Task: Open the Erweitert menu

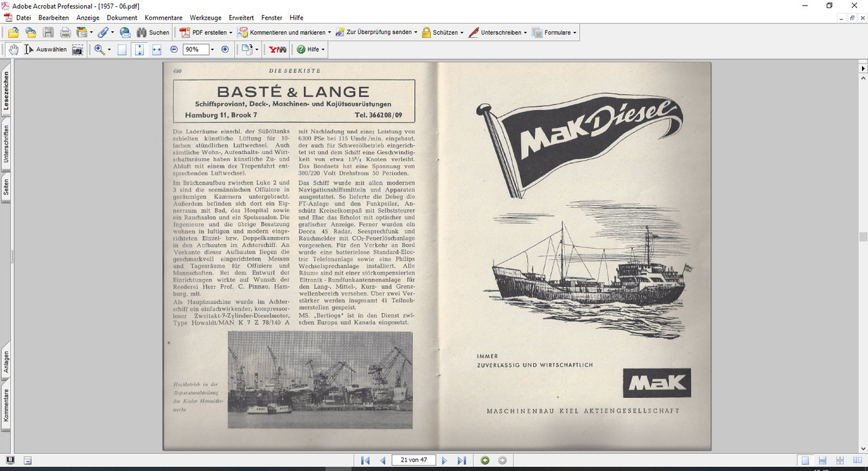Action: tap(243, 18)
